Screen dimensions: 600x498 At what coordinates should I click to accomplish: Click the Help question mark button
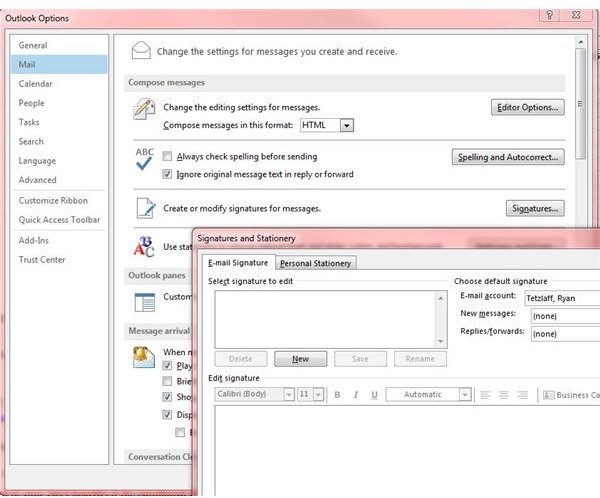pyautogui.click(x=549, y=15)
